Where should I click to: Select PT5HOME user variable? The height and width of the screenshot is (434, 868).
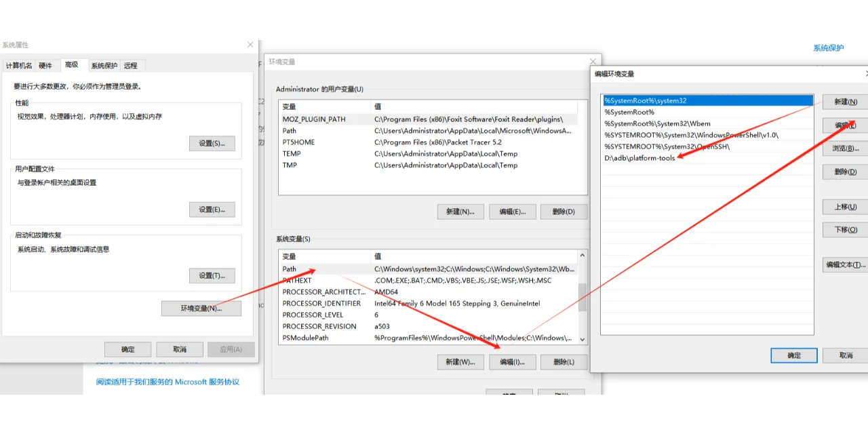428,142
